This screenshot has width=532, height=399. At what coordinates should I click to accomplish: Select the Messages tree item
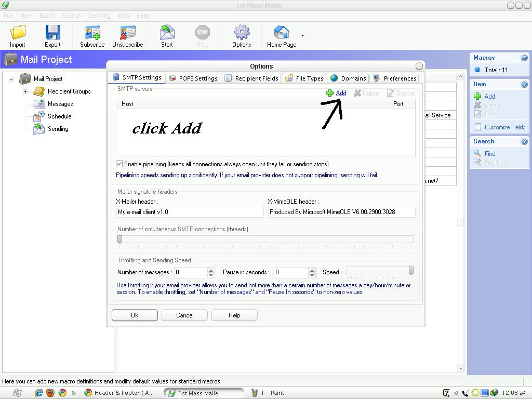60,104
